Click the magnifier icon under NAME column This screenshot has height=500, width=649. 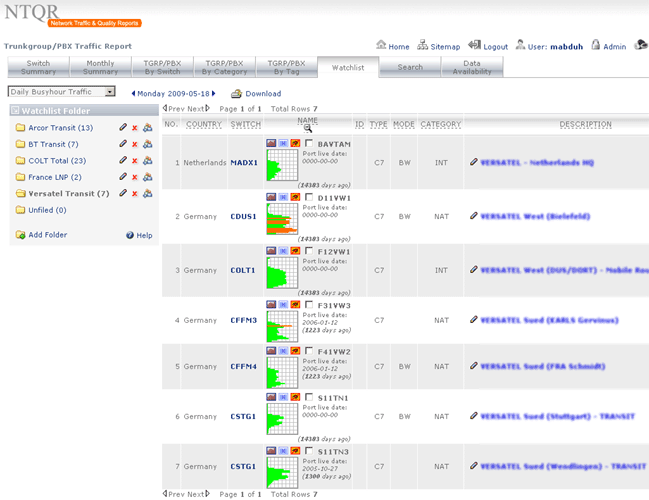[x=308, y=129]
